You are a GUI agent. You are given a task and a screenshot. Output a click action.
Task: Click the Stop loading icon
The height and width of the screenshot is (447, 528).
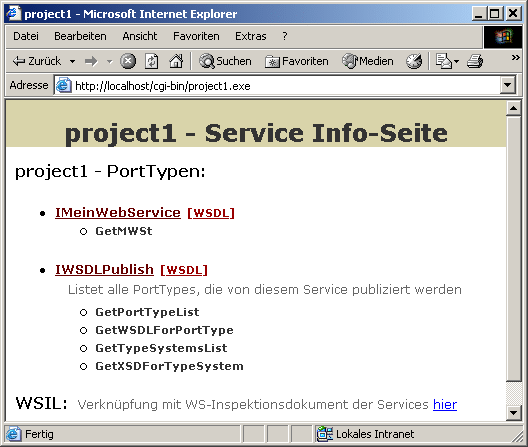pyautogui.click(x=128, y=61)
